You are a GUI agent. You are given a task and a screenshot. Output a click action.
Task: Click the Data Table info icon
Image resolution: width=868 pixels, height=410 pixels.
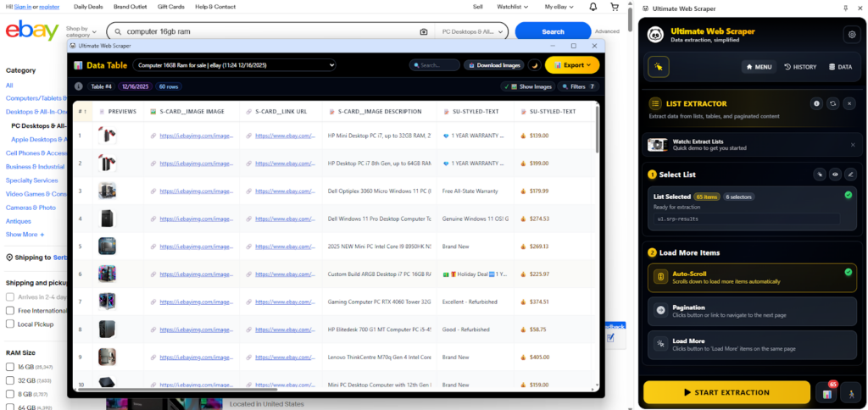[79, 86]
